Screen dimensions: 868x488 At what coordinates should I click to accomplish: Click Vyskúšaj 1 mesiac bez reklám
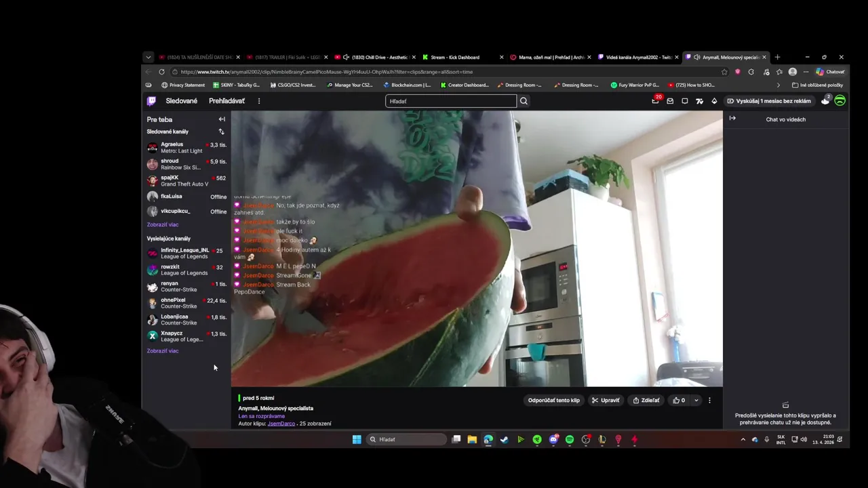769,101
